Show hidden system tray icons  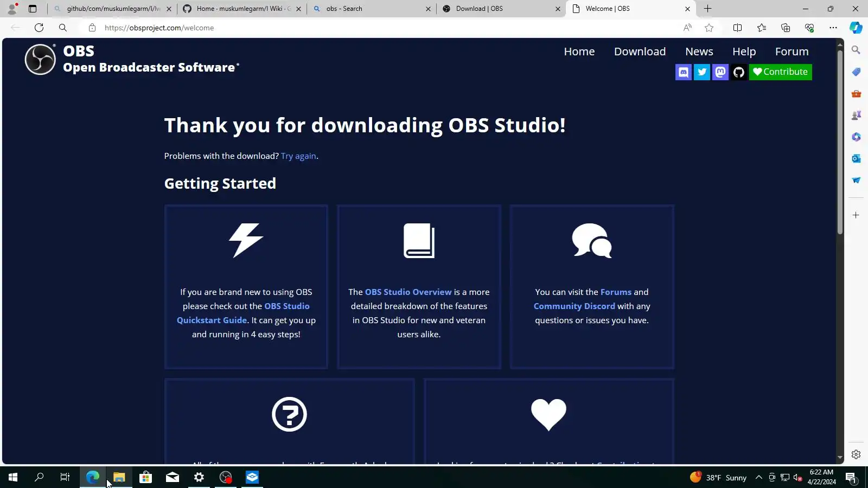pos(759,477)
